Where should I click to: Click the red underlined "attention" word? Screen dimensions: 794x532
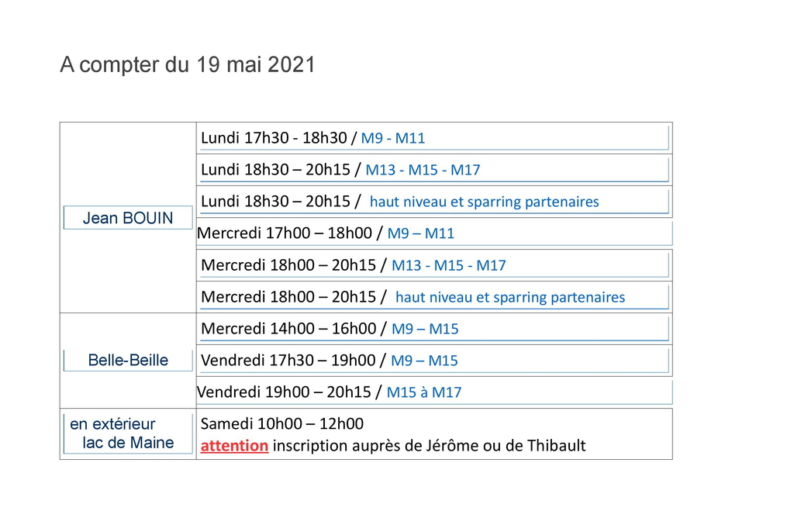coord(234,446)
